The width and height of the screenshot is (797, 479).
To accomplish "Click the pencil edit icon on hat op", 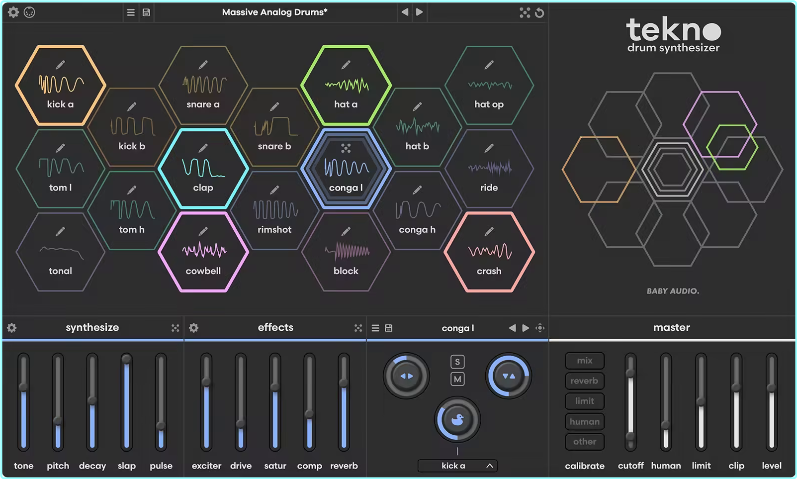I will [x=489, y=65].
